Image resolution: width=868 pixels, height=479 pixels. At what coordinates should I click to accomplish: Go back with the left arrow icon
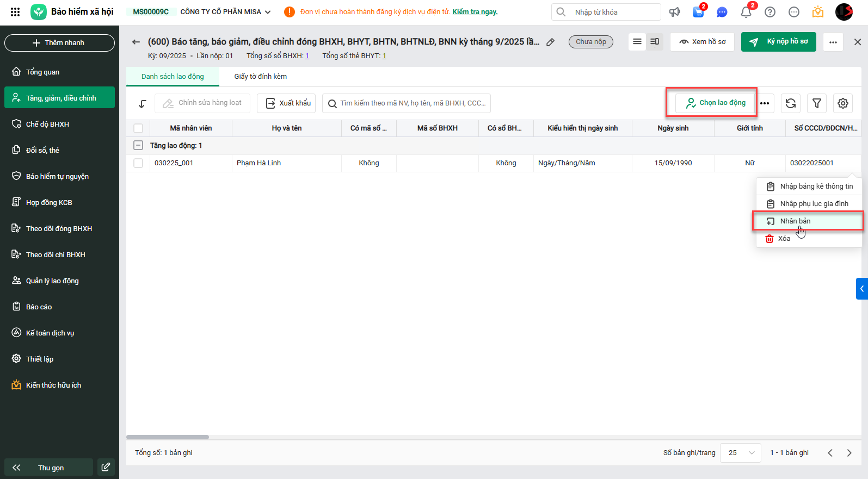pos(136,42)
